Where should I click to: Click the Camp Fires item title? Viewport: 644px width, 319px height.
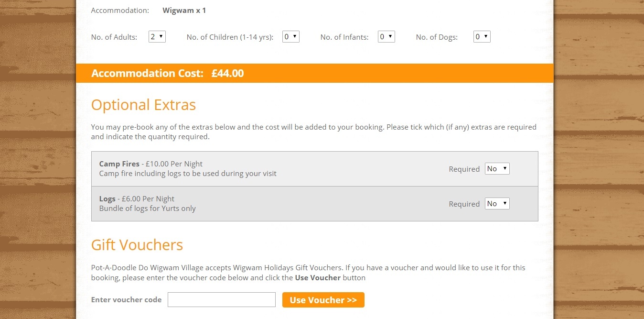[119, 164]
